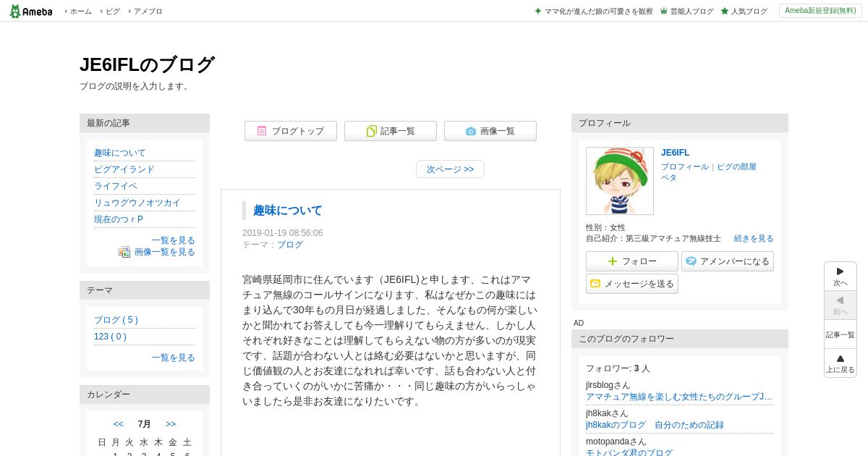
Task: Click follower name jlrsblogさん
Action: (608, 385)
